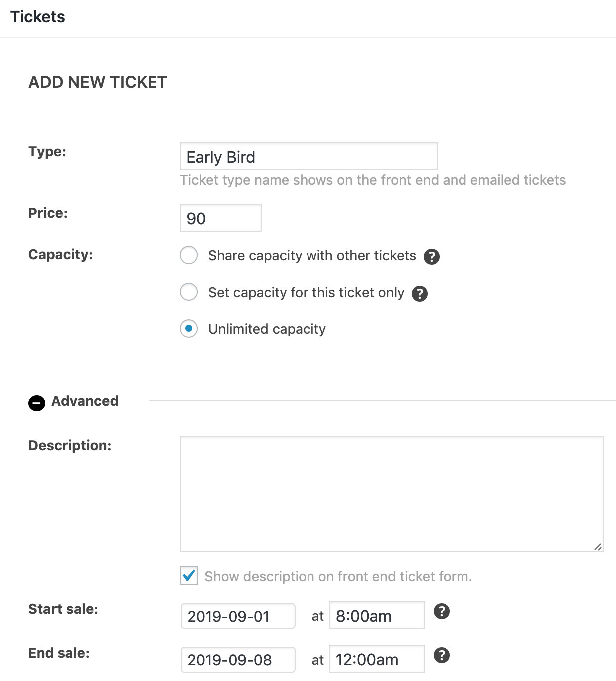Open the End sale time field 12:00am

(x=377, y=659)
